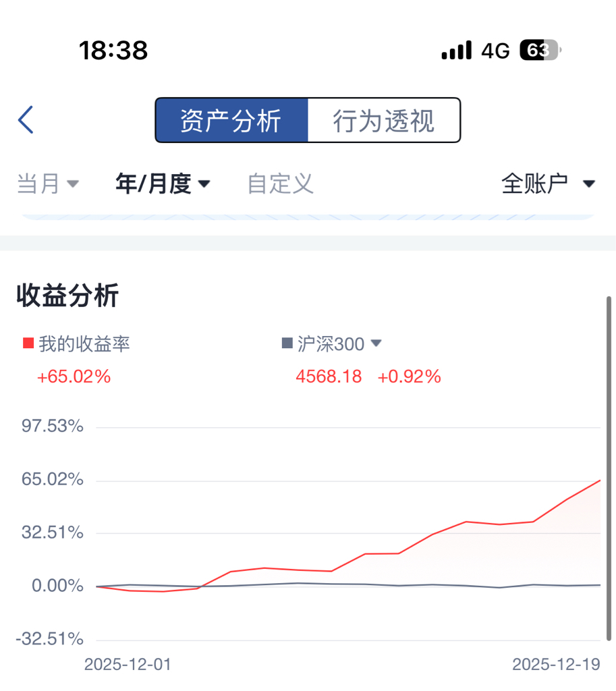Image resolution: width=616 pixels, height=691 pixels.
Task: Expand the 沪深300 benchmark dropdown arrow
Action: click(376, 343)
